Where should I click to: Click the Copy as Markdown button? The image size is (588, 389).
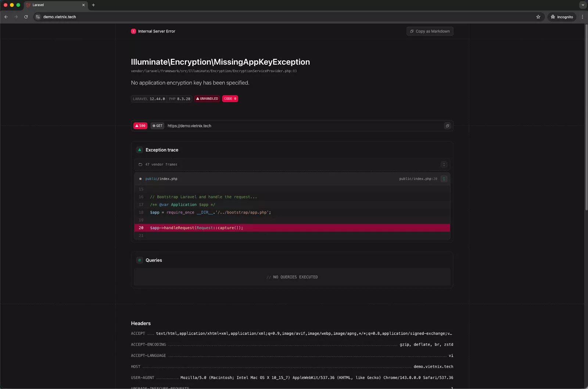[x=430, y=32]
